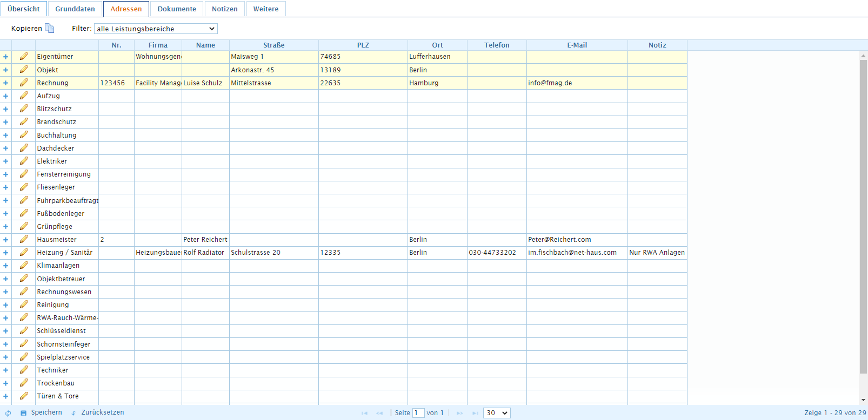The height and width of the screenshot is (420, 868).
Task: Select the Adressen tab
Action: [126, 9]
